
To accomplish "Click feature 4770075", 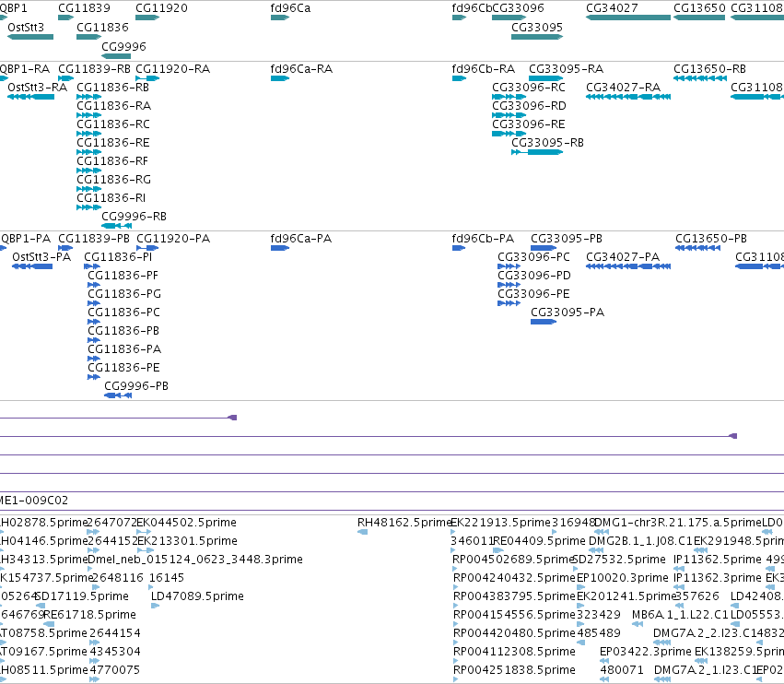I will tap(115, 670).
